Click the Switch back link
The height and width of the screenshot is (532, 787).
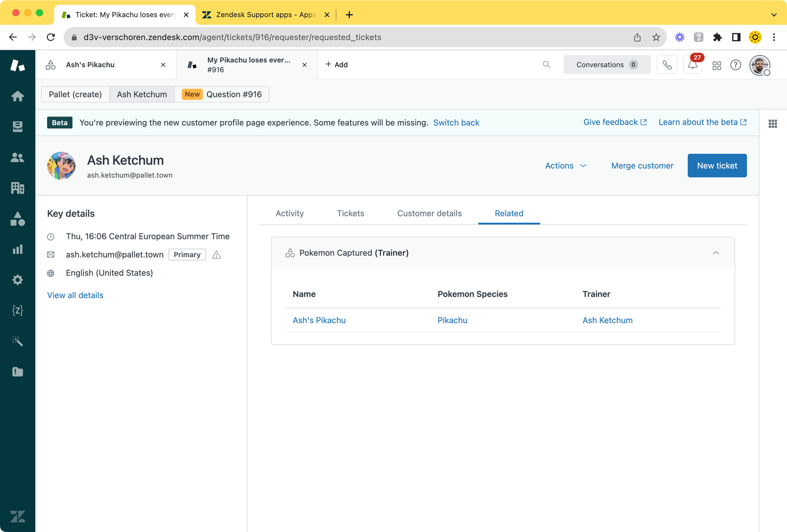tap(456, 123)
